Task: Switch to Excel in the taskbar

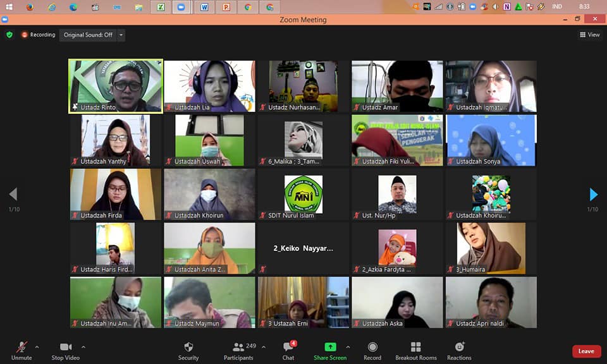Action: coord(161,7)
